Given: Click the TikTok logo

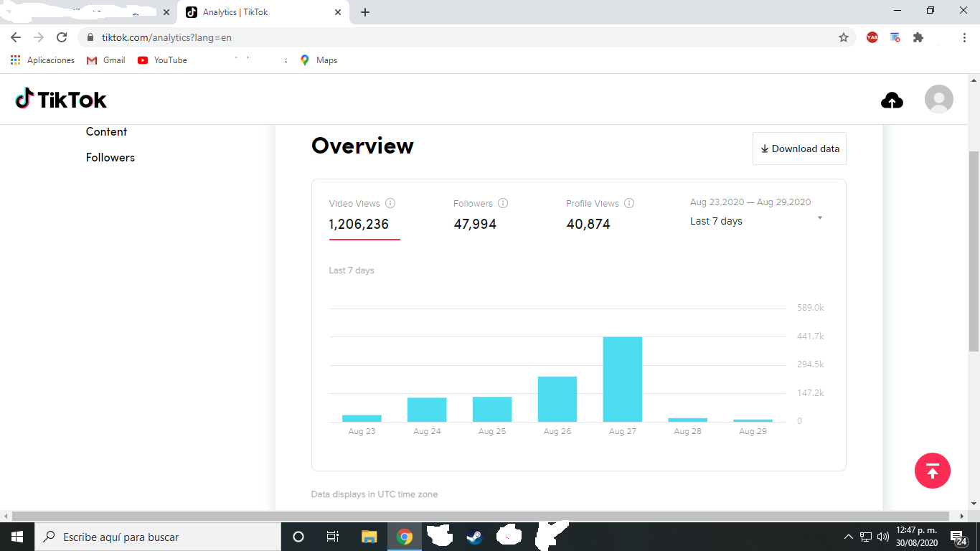Looking at the screenshot, I should coord(61,99).
